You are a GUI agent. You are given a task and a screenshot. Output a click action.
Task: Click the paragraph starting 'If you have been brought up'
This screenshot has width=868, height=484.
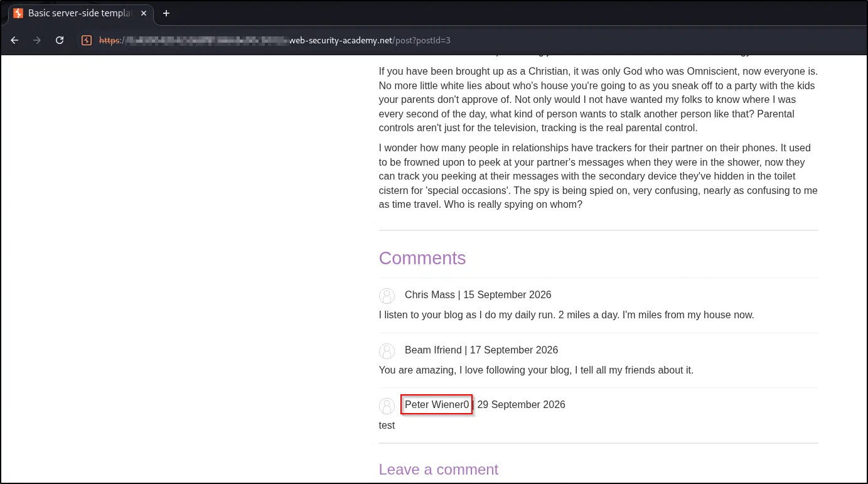(598, 100)
